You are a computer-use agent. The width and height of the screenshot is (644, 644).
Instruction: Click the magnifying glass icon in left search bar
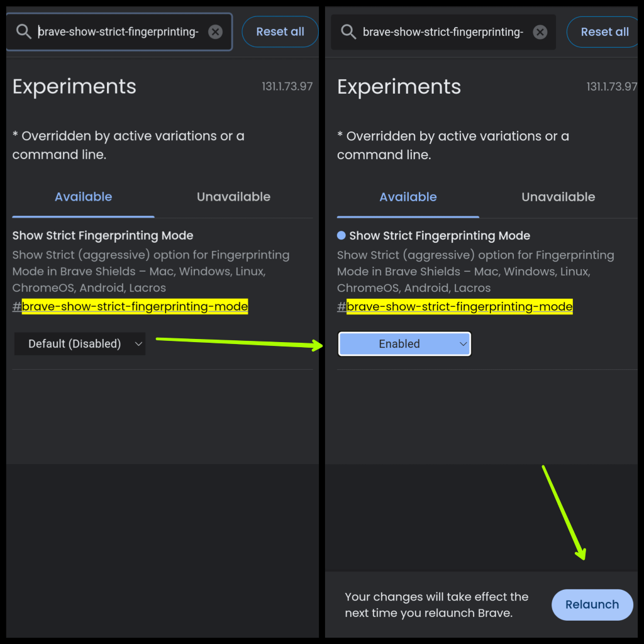pos(24,31)
